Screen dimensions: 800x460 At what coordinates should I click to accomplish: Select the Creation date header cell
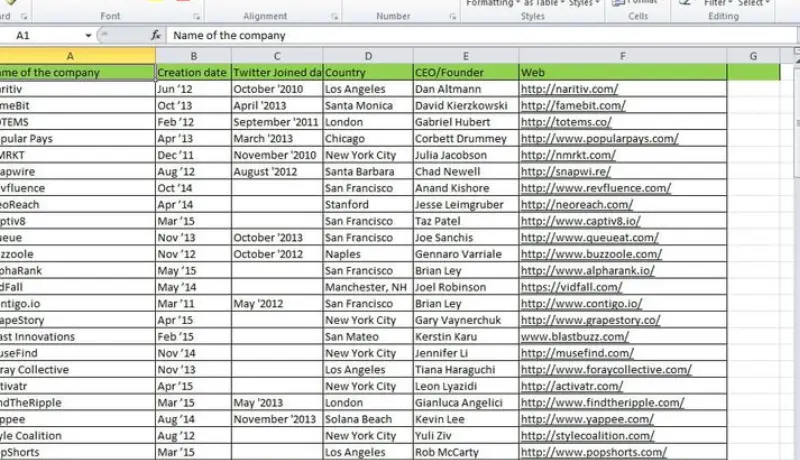click(193, 72)
